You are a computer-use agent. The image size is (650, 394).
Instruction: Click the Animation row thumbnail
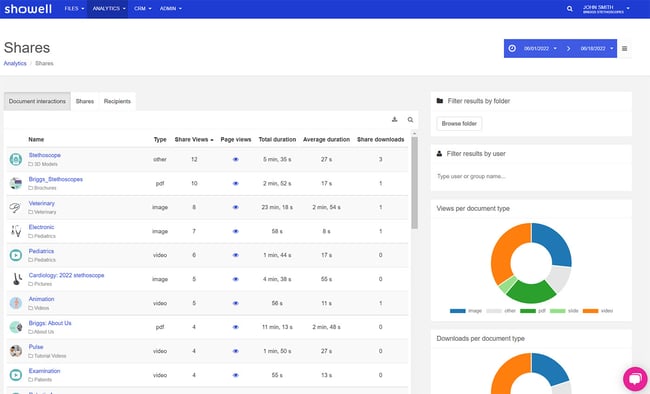point(16,303)
